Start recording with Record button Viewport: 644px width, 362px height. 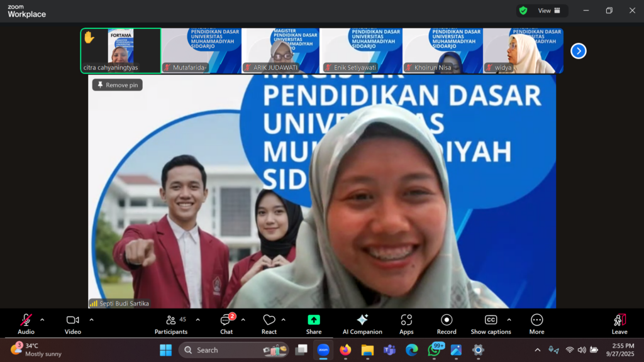(x=447, y=324)
